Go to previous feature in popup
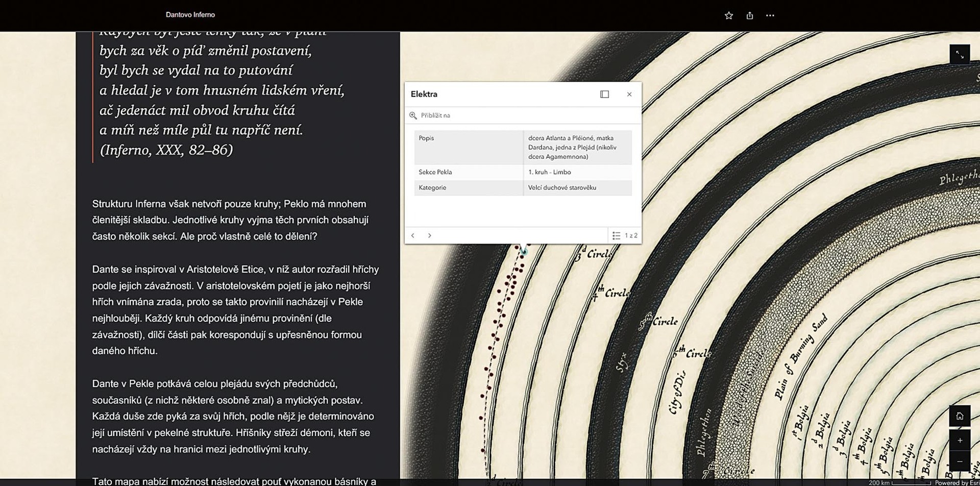The width and height of the screenshot is (980, 486). (x=413, y=235)
